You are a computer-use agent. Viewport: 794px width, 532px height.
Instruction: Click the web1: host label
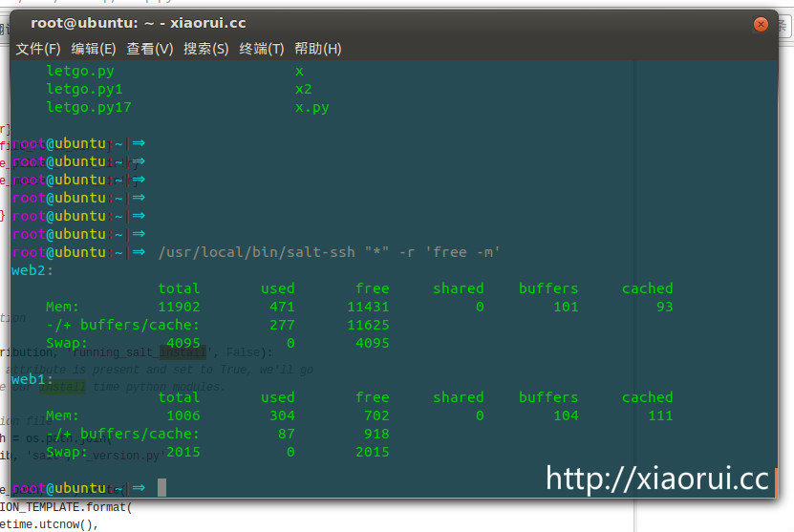point(32,379)
